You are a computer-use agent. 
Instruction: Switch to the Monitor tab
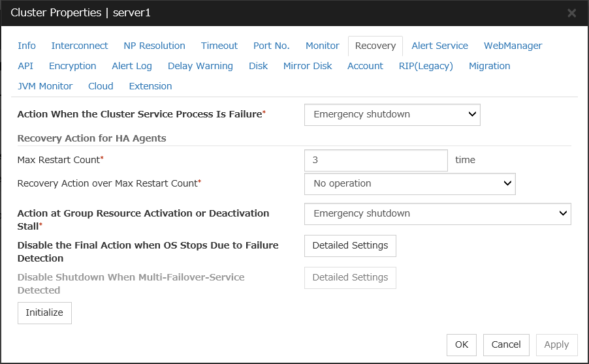pos(323,46)
